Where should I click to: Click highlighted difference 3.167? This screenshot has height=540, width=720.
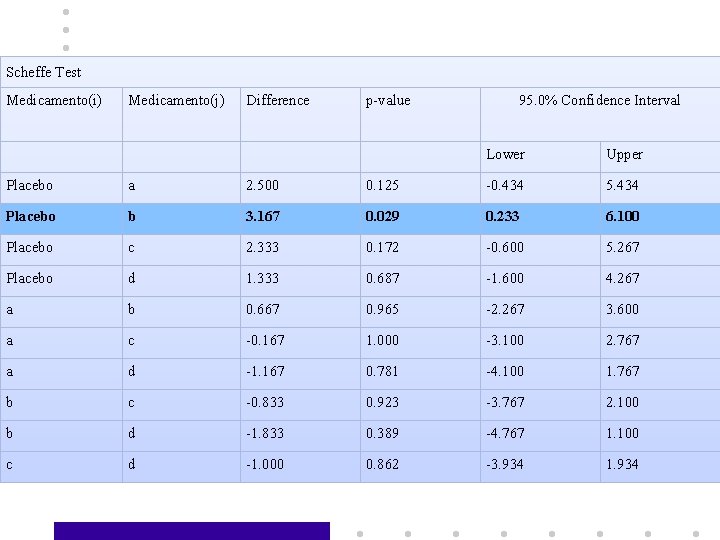263,216
